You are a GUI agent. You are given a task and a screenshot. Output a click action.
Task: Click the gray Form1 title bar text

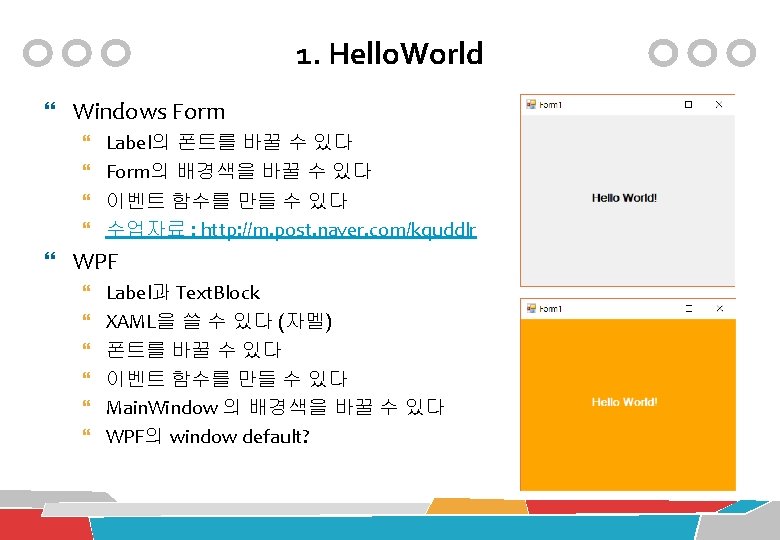pyautogui.click(x=550, y=104)
